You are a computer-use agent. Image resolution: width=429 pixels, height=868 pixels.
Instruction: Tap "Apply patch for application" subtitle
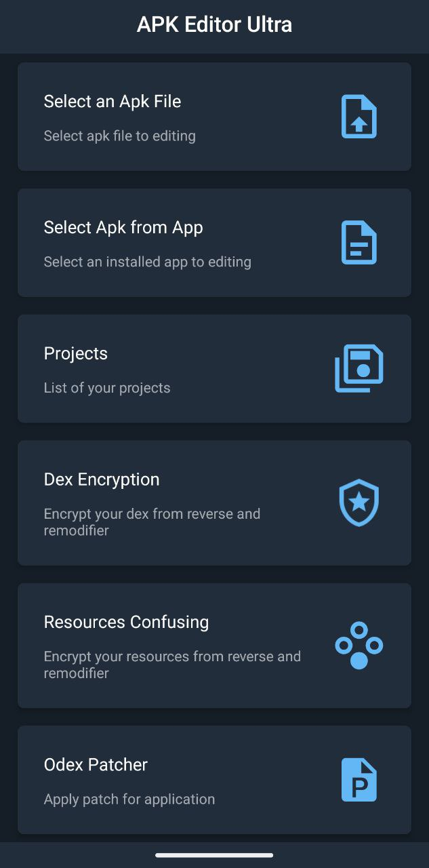click(129, 799)
